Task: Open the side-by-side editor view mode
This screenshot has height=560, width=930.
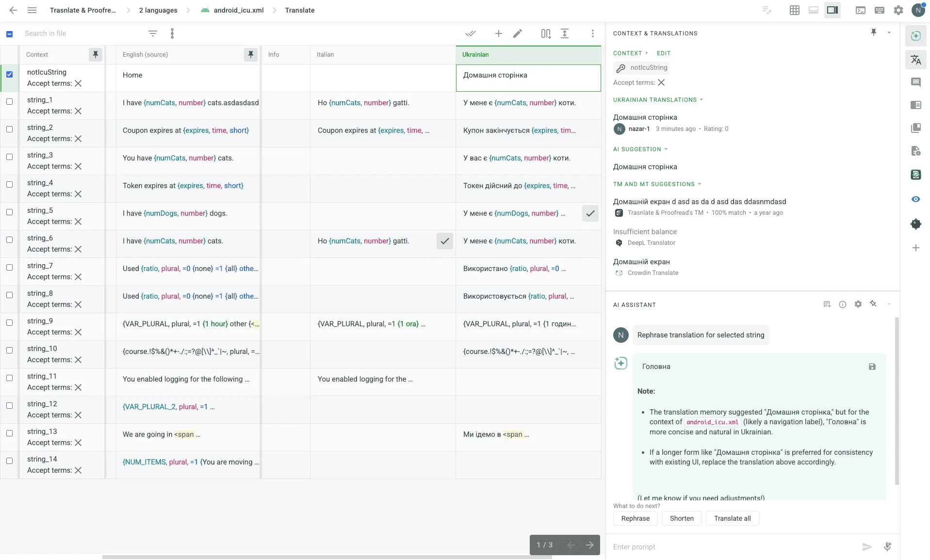Action: (832, 10)
